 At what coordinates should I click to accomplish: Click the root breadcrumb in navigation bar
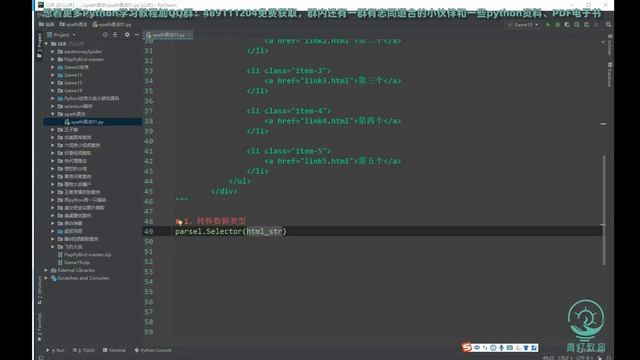tap(46, 25)
